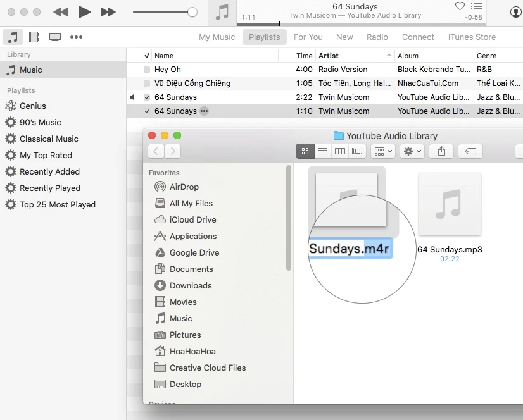Tick the Vũ Điệu Cồng Chiêng checkbox
Viewport: 523px width, 420px height.
coord(147,83)
